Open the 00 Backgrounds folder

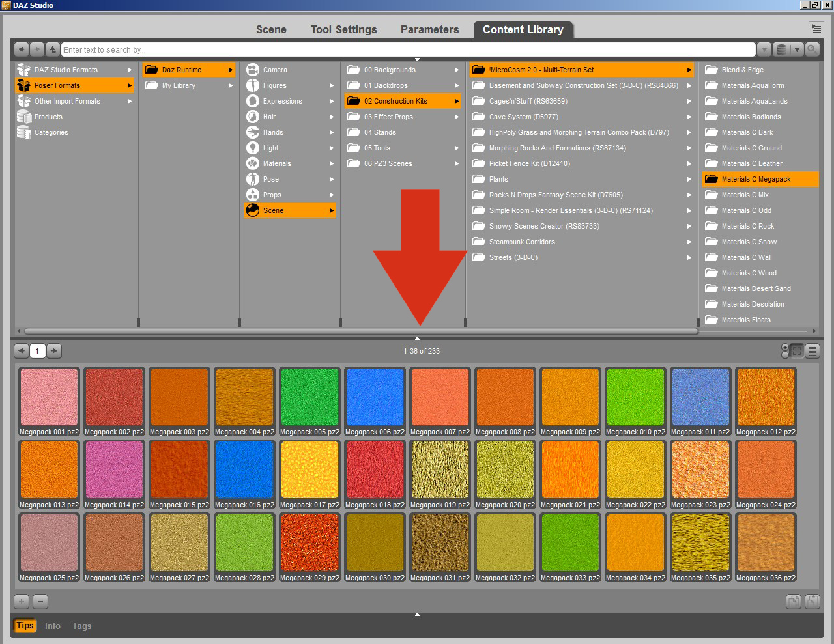403,70
